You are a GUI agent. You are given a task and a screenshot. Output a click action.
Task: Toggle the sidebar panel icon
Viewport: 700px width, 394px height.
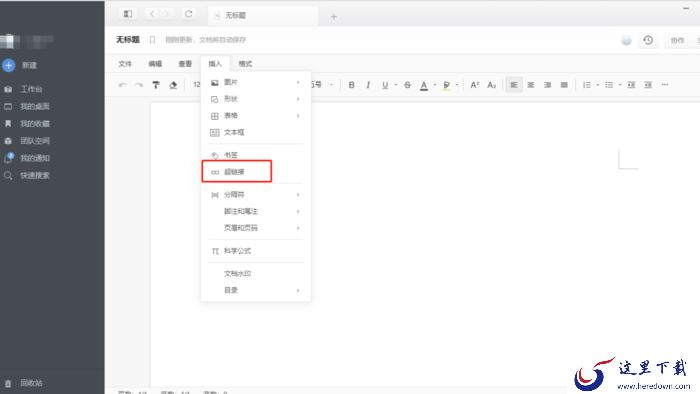point(128,14)
